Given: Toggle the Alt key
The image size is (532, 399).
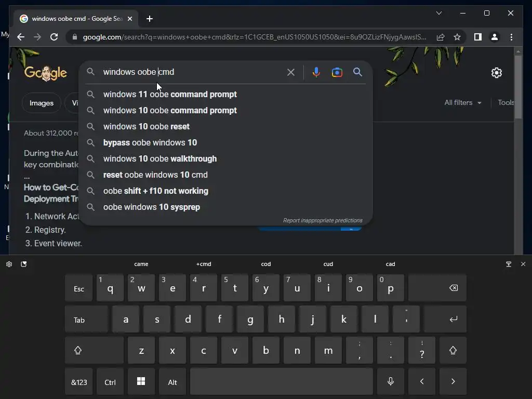Looking at the screenshot, I should pos(172,381).
